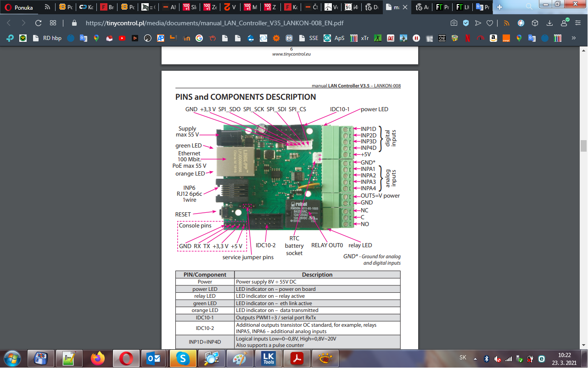The image size is (588, 369).
Task: Open the RD hbp bookmark folder
Action: coord(48,39)
